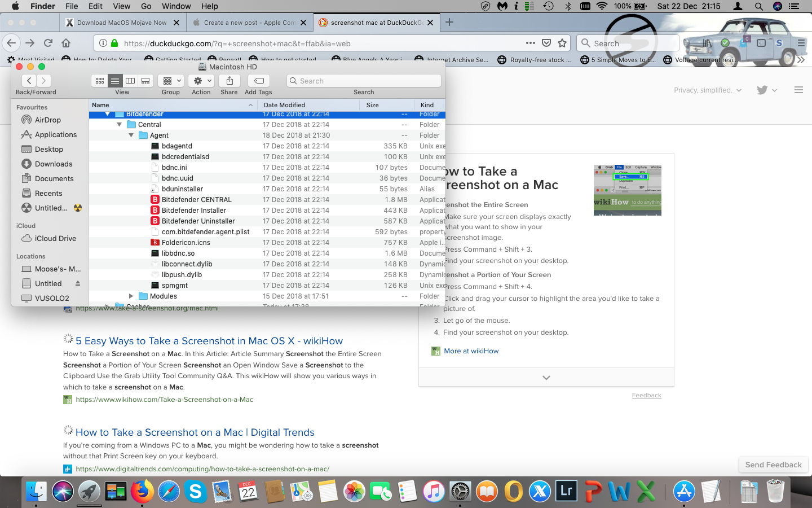Select the spmgmt file
This screenshot has width=812, height=508.
coord(267,286)
